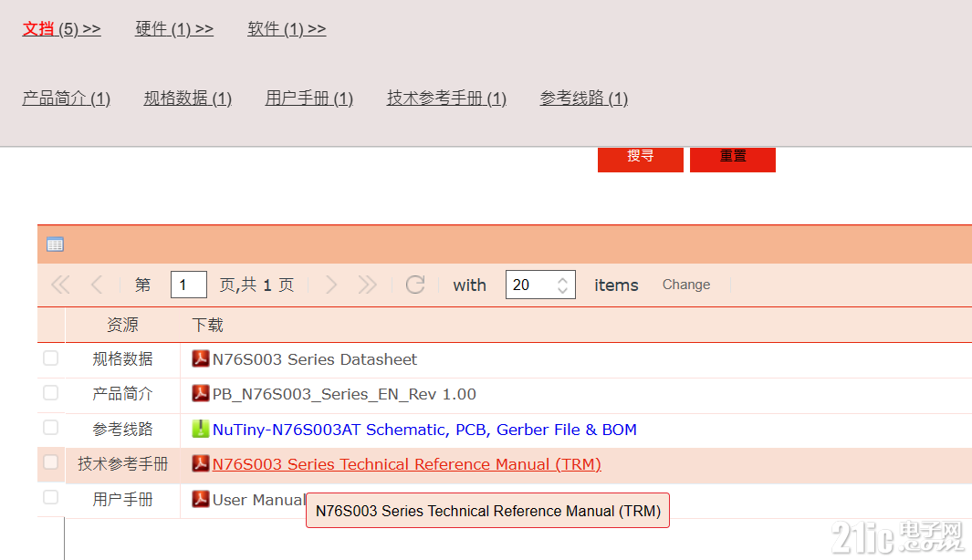Open N76S003 Series Datasheet link
This screenshot has height=560, width=972.
coord(315,359)
